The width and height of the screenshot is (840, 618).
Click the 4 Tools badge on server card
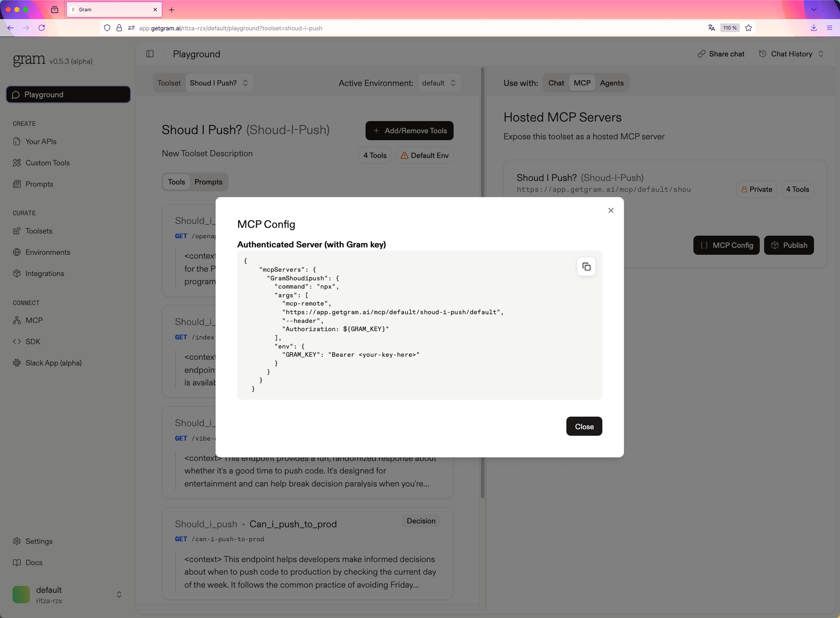(798, 189)
